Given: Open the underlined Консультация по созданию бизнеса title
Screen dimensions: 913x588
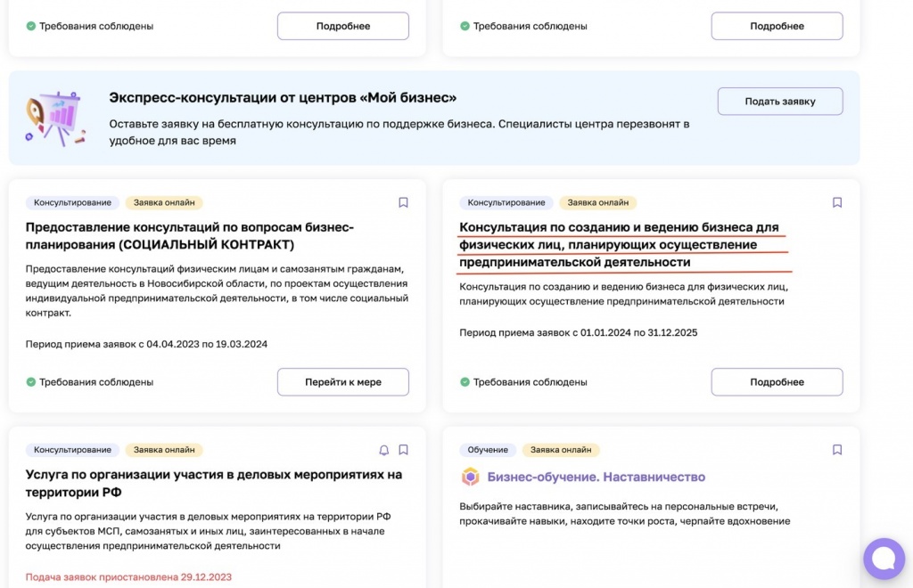Looking at the screenshot, I should pos(619,245).
